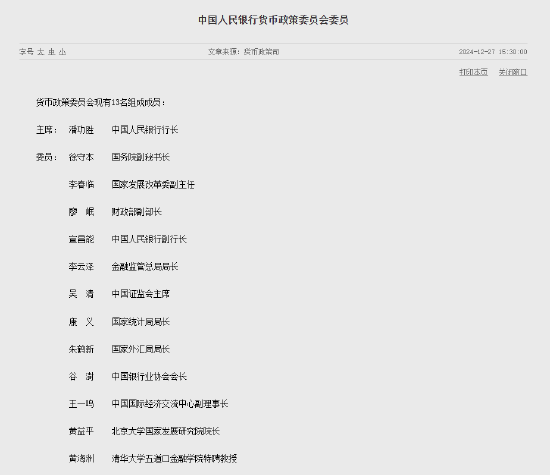Click the 字号 font size label
The width and height of the screenshot is (550, 475).
pyautogui.click(x=26, y=52)
